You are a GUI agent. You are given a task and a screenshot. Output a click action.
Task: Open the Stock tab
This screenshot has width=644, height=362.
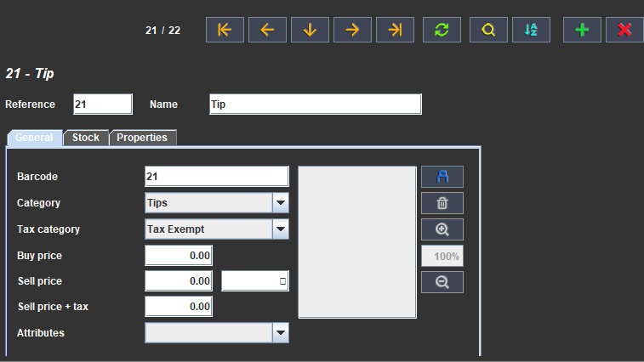(86, 138)
